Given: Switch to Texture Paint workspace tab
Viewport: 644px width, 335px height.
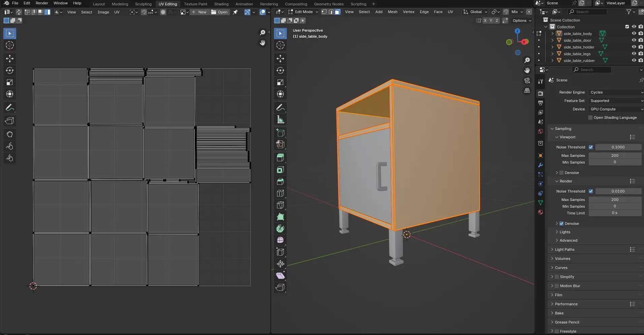Looking at the screenshot, I should click(195, 4).
